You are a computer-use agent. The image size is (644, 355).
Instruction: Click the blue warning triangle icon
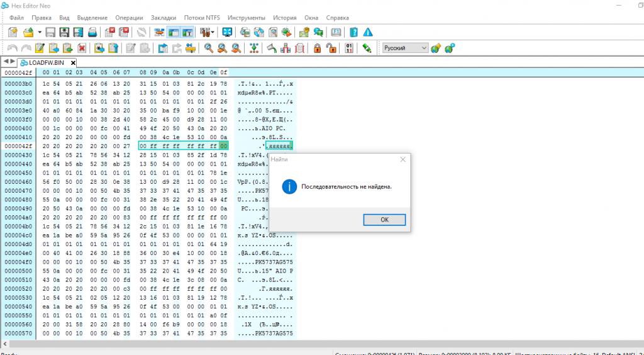pos(368,32)
